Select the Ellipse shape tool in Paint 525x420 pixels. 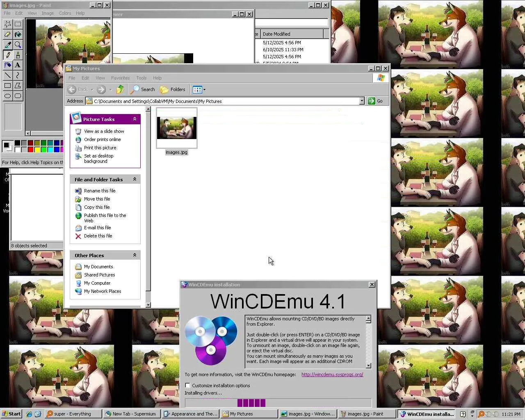tap(7, 96)
